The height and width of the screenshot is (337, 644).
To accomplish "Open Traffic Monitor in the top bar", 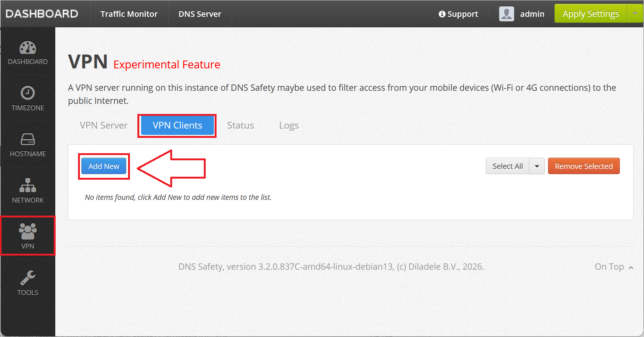I will (129, 14).
